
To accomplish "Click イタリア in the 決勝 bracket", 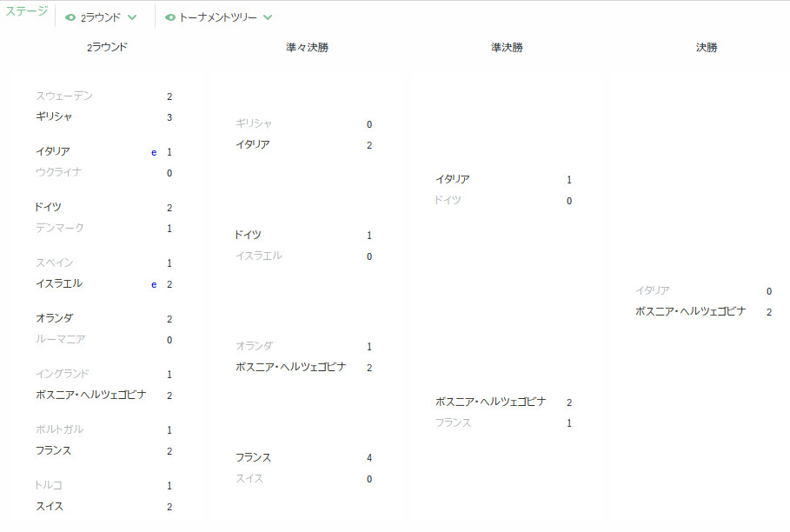I will pos(653,290).
